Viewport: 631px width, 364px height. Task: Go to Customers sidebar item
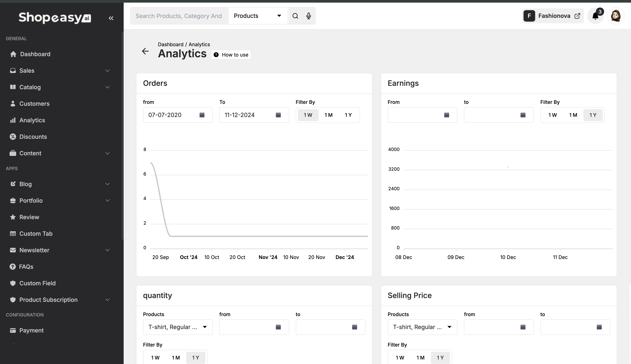coord(34,104)
